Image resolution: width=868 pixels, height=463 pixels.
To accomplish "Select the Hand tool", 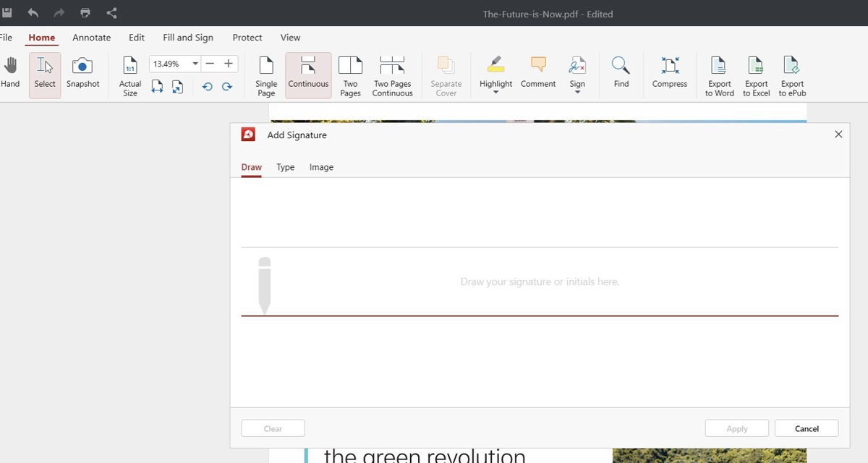I will tap(10, 72).
